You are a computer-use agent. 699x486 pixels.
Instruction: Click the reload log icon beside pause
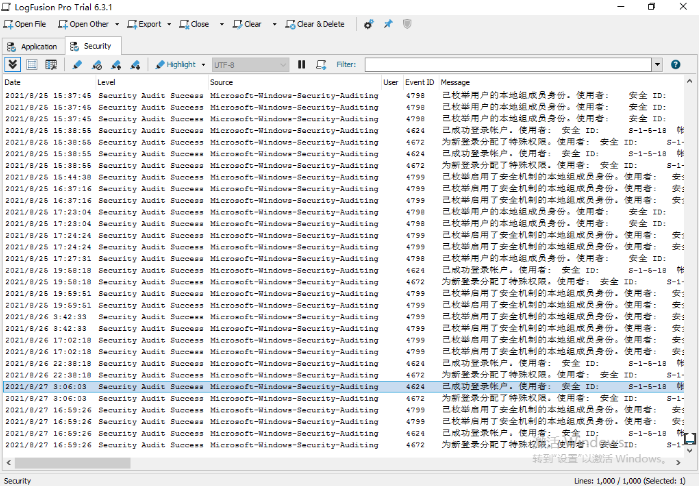(x=321, y=65)
